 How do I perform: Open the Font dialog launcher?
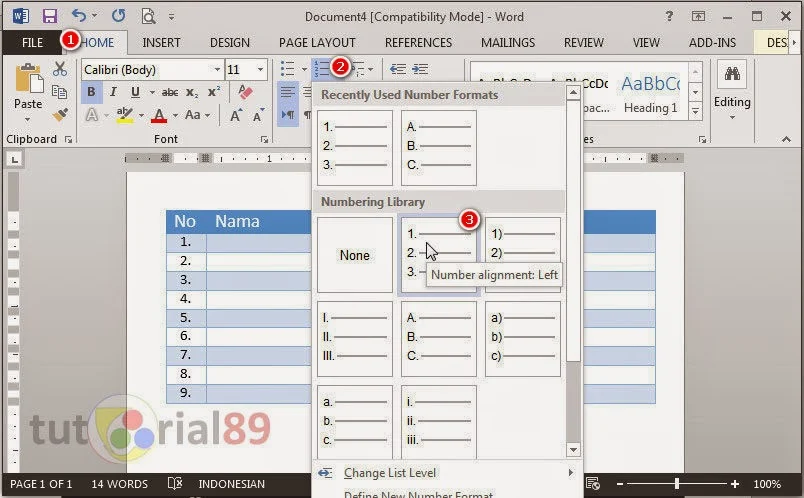pyautogui.click(x=264, y=140)
